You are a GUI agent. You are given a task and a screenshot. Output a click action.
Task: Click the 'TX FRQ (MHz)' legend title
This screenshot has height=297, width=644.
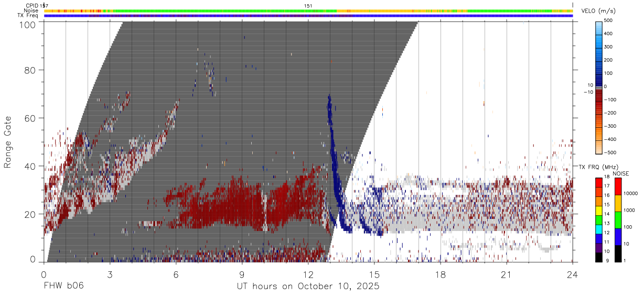coord(598,167)
